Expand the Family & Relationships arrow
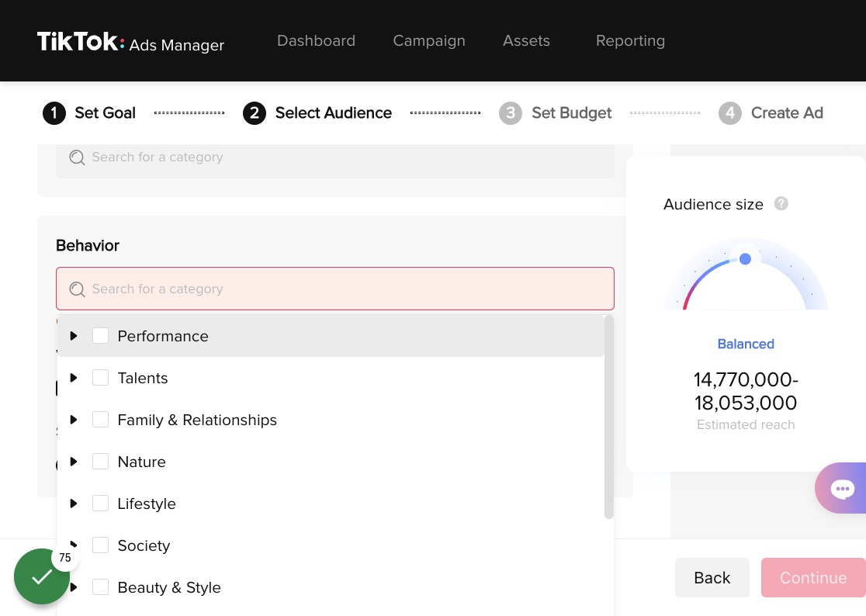Viewport: 866px width, 616px height. (x=74, y=420)
